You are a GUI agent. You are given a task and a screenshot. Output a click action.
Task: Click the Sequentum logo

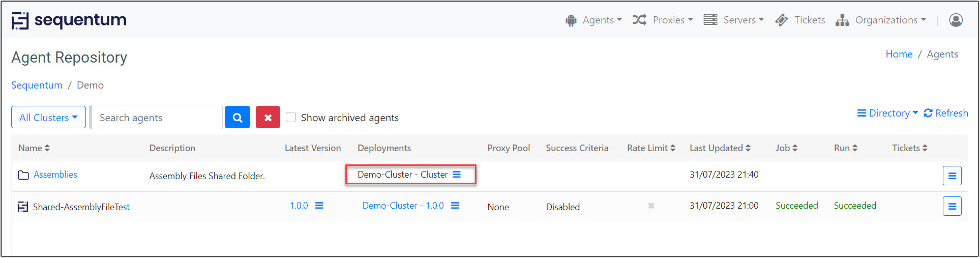tap(69, 20)
